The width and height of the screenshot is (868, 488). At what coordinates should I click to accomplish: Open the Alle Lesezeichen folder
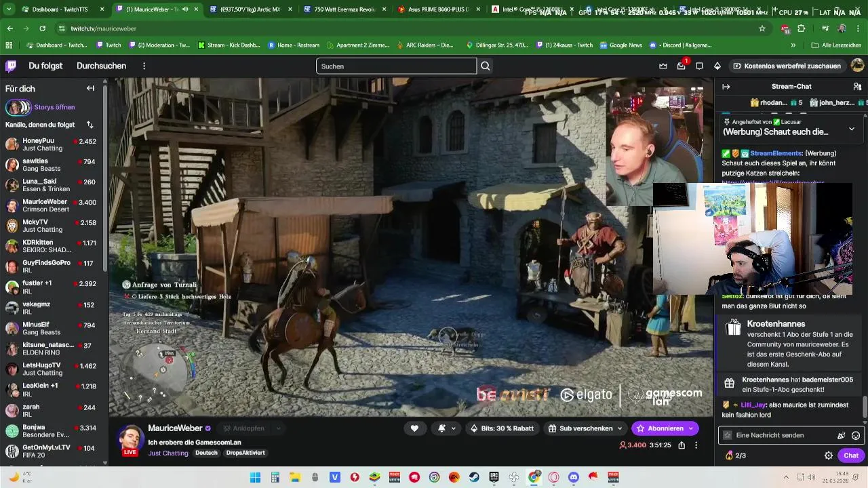tap(836, 45)
